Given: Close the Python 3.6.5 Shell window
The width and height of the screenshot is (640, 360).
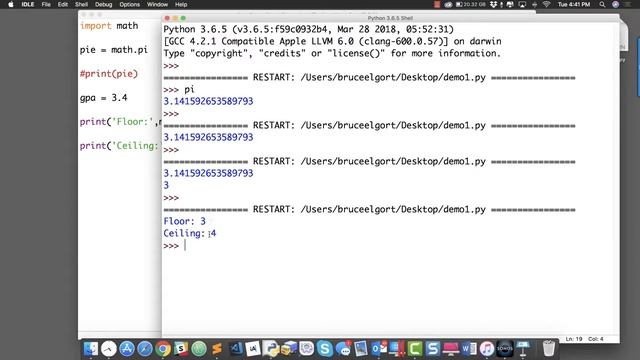Looking at the screenshot, I should 167,18.
